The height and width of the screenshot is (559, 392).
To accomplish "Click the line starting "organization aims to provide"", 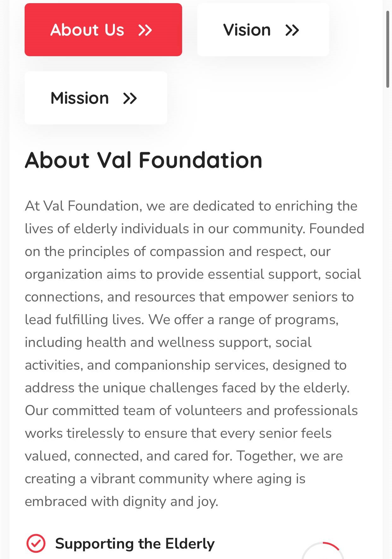I will (x=193, y=274).
